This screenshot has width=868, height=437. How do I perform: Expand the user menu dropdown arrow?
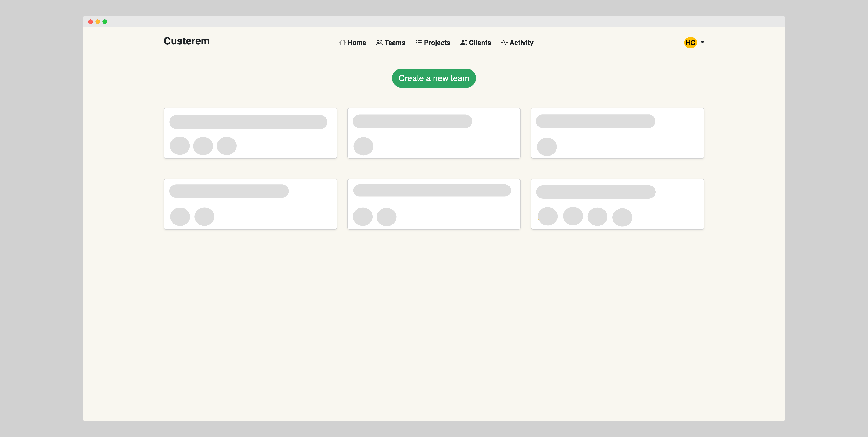point(702,42)
